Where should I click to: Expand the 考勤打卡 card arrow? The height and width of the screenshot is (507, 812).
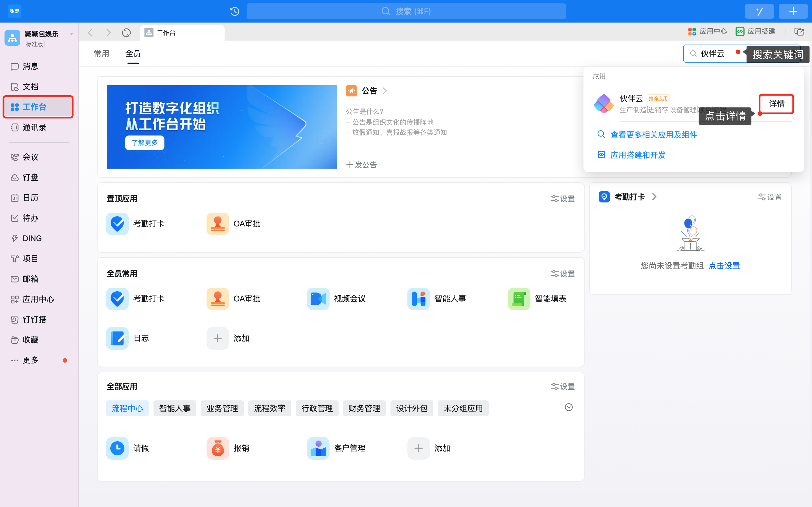654,197
